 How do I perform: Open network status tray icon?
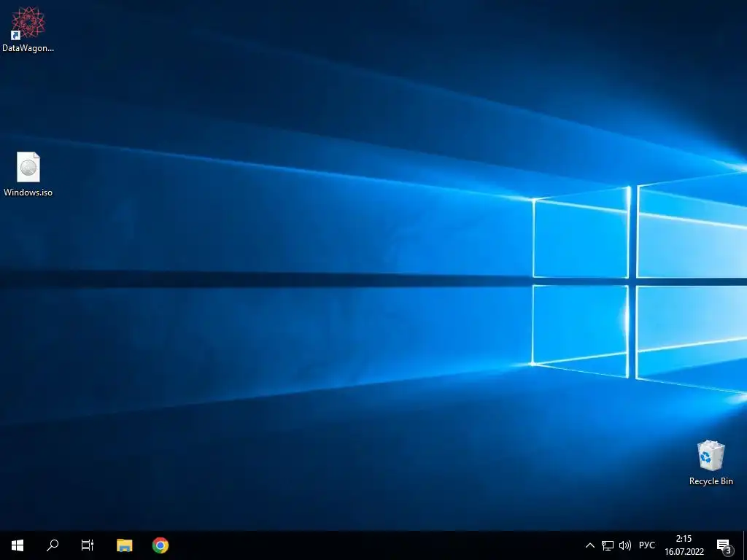coord(608,545)
